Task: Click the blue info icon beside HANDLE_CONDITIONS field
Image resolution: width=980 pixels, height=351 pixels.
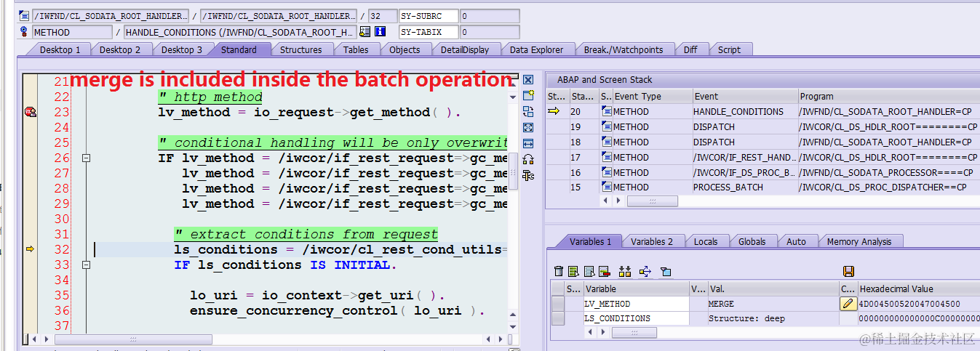Action: pos(381,32)
